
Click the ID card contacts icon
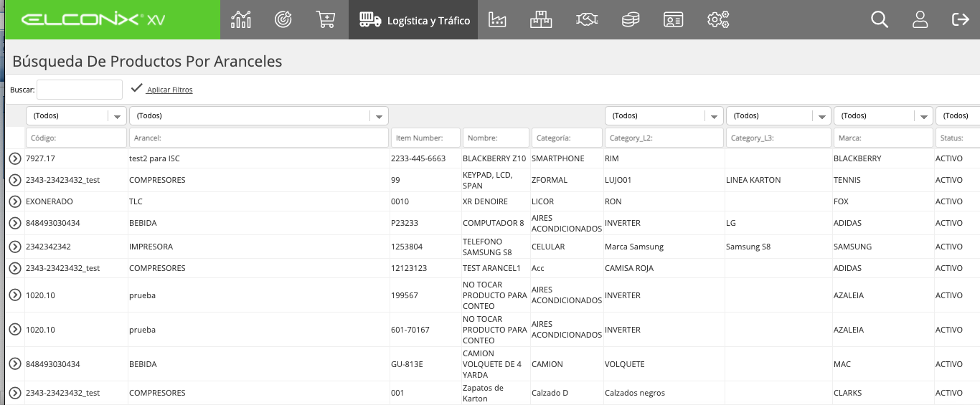pos(673,19)
